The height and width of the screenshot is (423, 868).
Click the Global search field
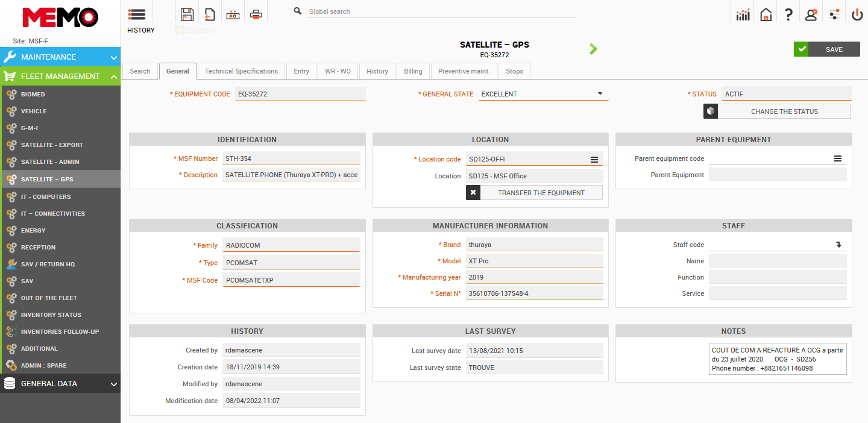[442, 11]
